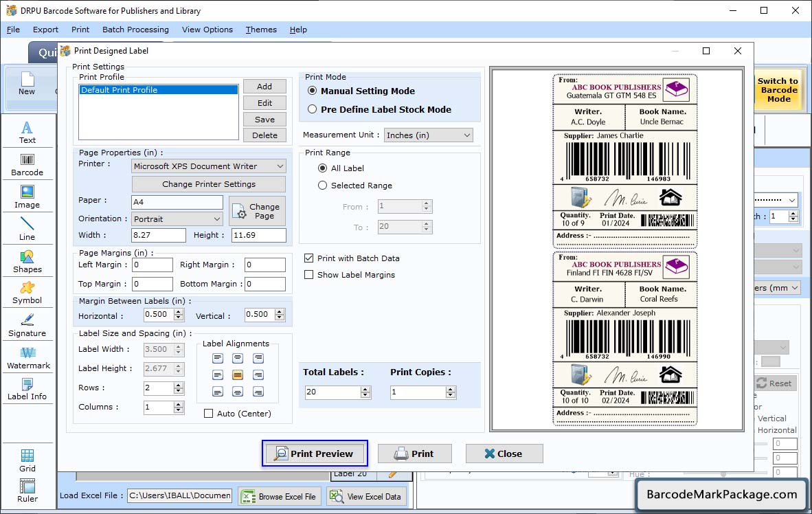
Task: Click View Excel Data button
Action: pyautogui.click(x=367, y=496)
